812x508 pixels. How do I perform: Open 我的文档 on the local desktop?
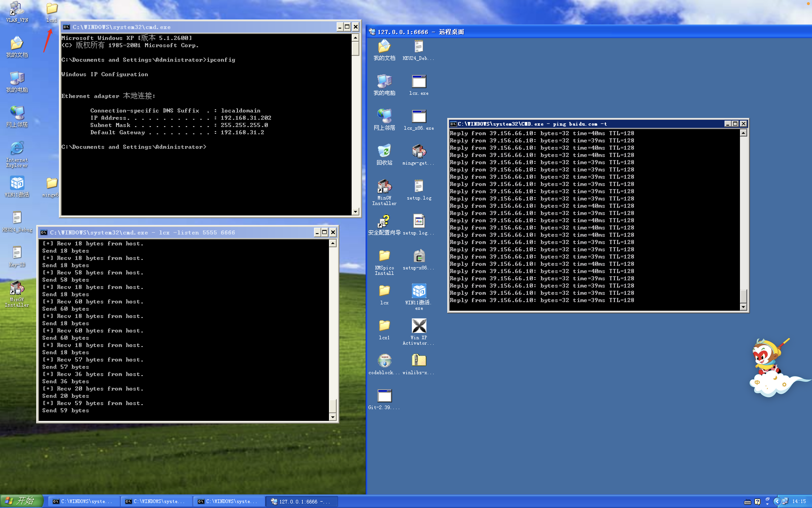coord(17,47)
